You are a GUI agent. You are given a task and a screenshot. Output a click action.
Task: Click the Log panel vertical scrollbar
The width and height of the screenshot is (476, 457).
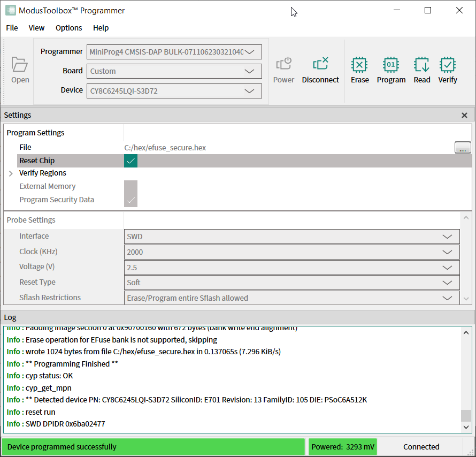[x=466, y=375]
